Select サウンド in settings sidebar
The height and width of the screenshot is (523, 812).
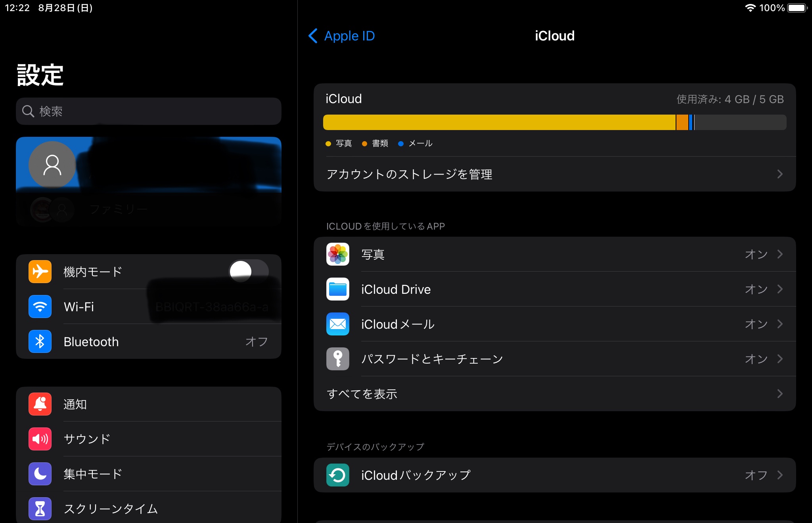(87, 439)
